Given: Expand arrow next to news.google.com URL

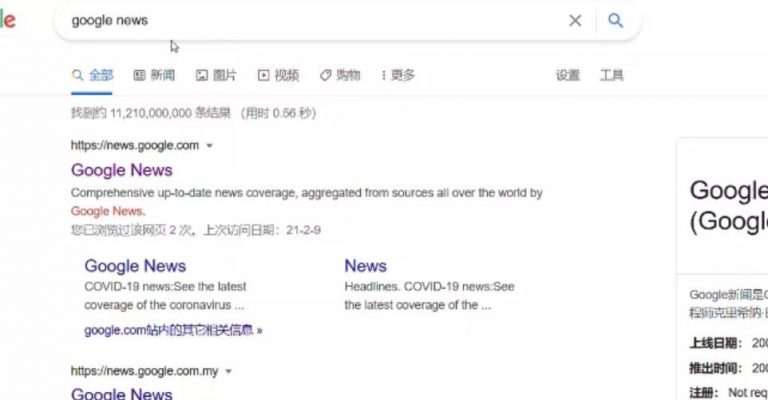Looking at the screenshot, I should point(210,146).
